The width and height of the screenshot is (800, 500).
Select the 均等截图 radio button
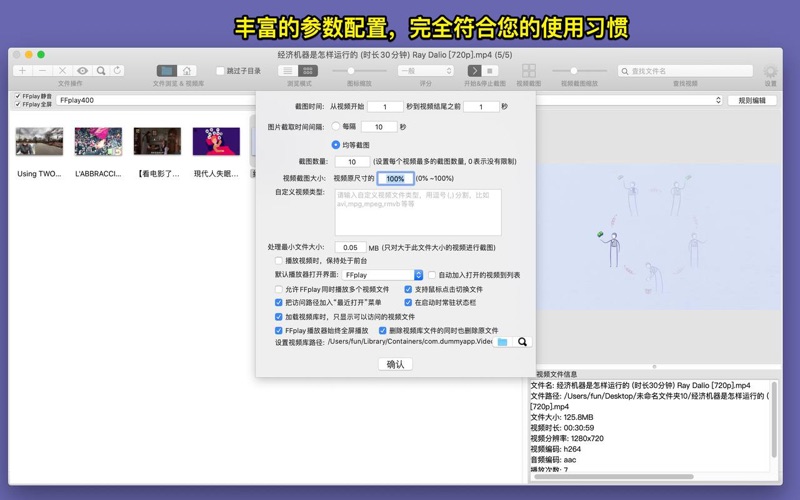336,145
